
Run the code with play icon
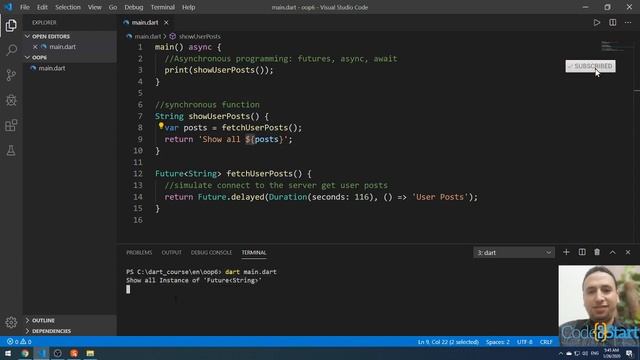(x=597, y=22)
